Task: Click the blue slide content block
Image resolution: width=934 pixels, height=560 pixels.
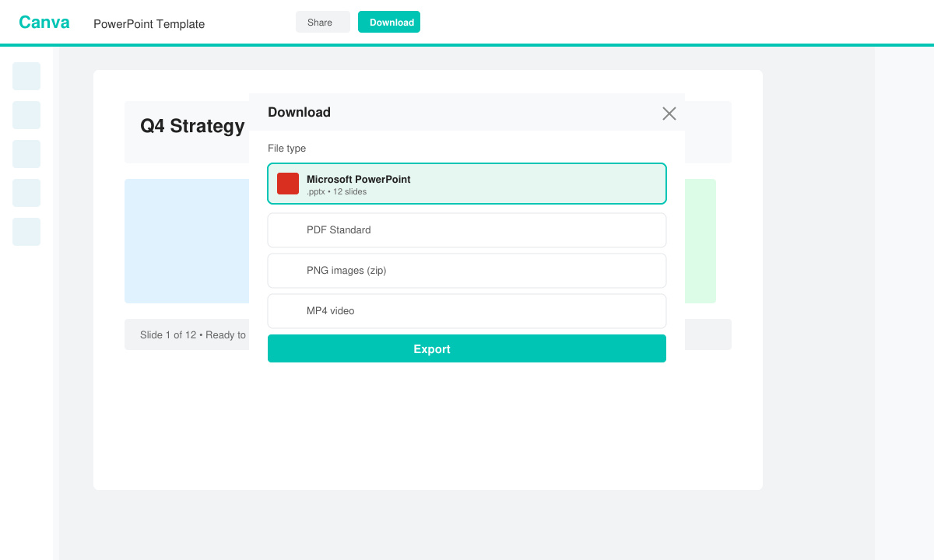Action: 187,241
